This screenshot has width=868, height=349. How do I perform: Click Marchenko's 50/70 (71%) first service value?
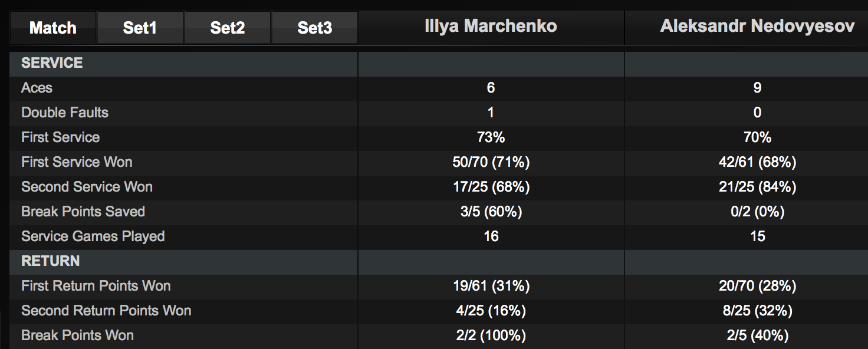(x=491, y=162)
